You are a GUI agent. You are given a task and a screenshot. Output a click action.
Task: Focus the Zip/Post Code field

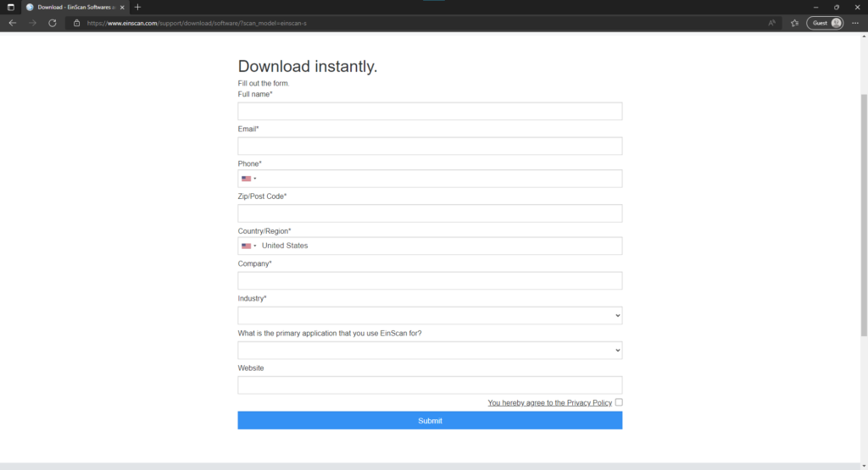pos(430,213)
